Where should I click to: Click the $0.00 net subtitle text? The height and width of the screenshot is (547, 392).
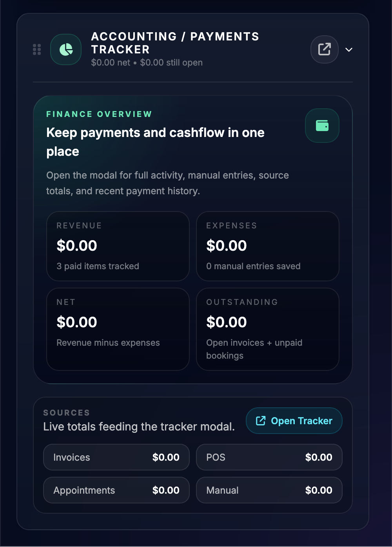(x=147, y=62)
